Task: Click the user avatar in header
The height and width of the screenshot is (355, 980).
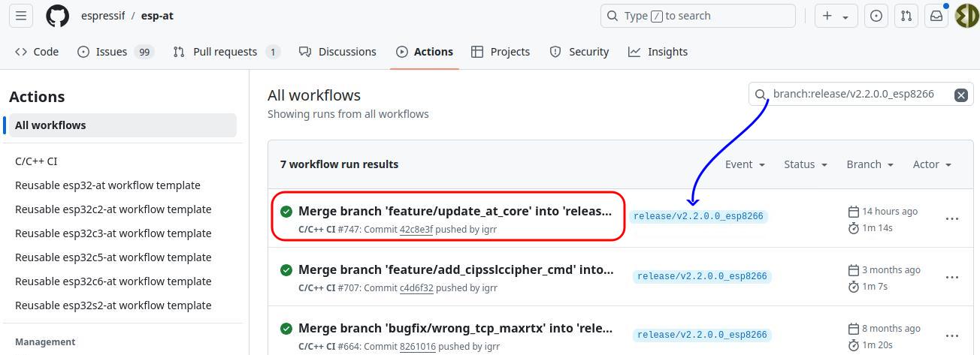Action: coord(966,16)
